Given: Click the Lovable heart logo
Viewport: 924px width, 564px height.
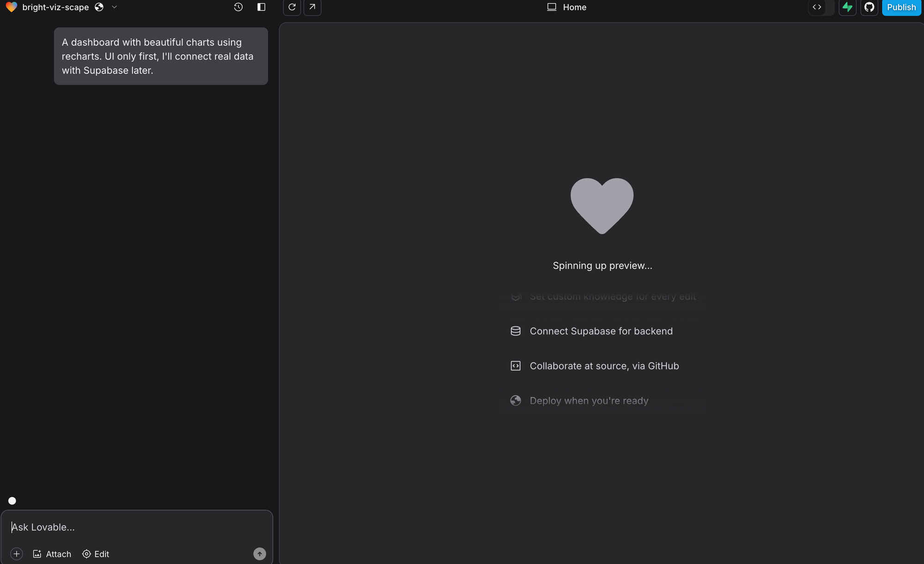Looking at the screenshot, I should click(x=11, y=7).
